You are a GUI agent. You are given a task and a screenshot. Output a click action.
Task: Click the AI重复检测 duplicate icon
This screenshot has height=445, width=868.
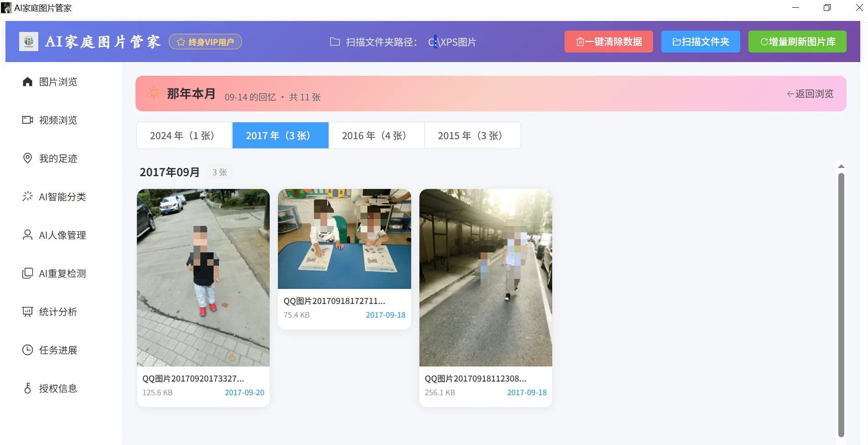pos(27,273)
